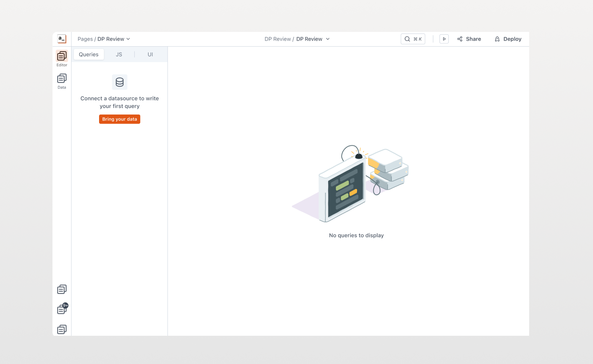
Task: Switch to the Queries tab
Action: point(89,54)
